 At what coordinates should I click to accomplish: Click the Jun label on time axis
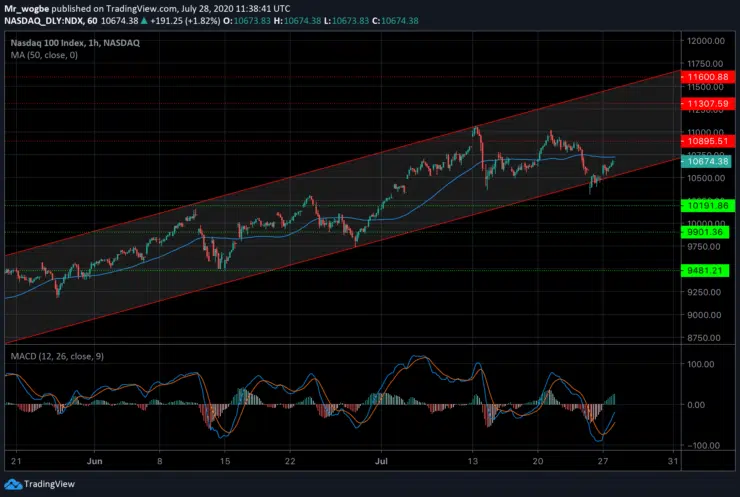tap(94, 462)
